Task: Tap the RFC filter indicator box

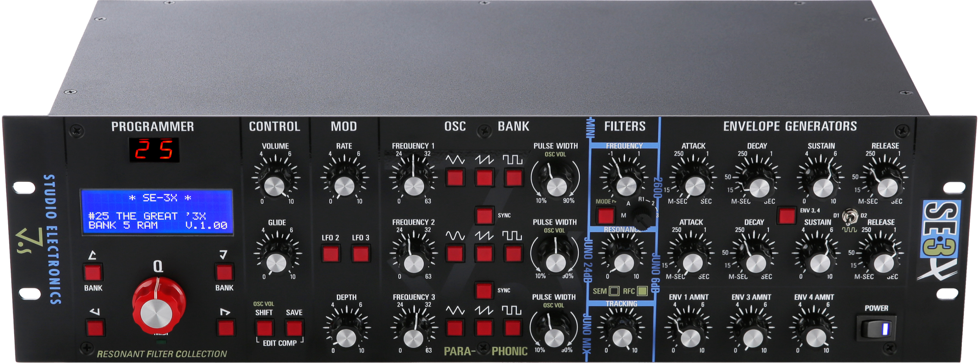Action: [642, 291]
